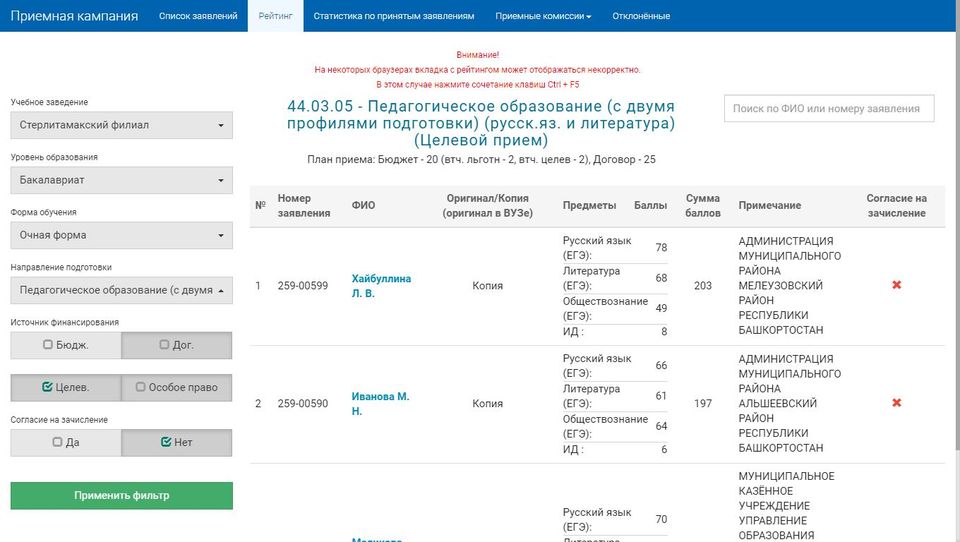Toggle the Бюдж. funding checkbox
The height and width of the screenshot is (542, 960).
66,345
